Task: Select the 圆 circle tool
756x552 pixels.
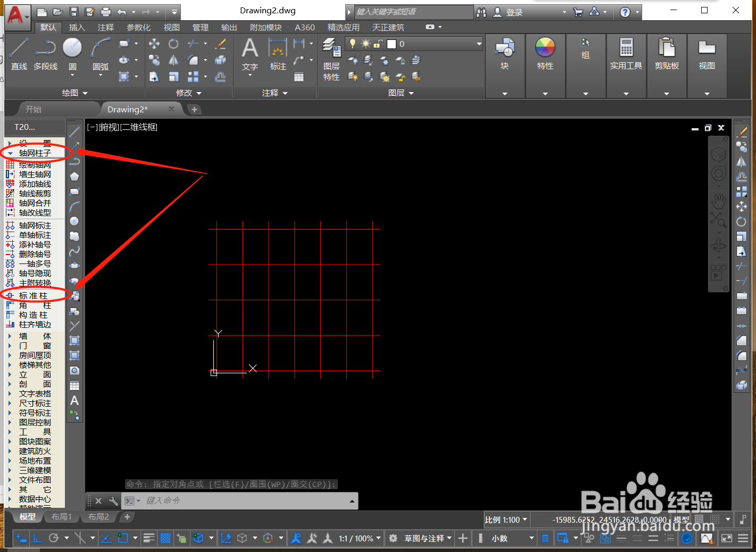Action: (72, 54)
